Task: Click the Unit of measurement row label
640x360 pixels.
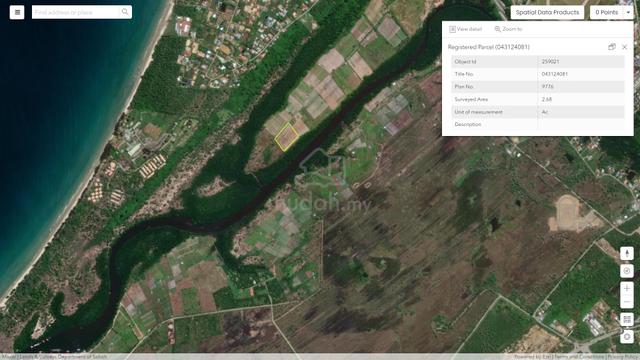Action: tap(478, 112)
